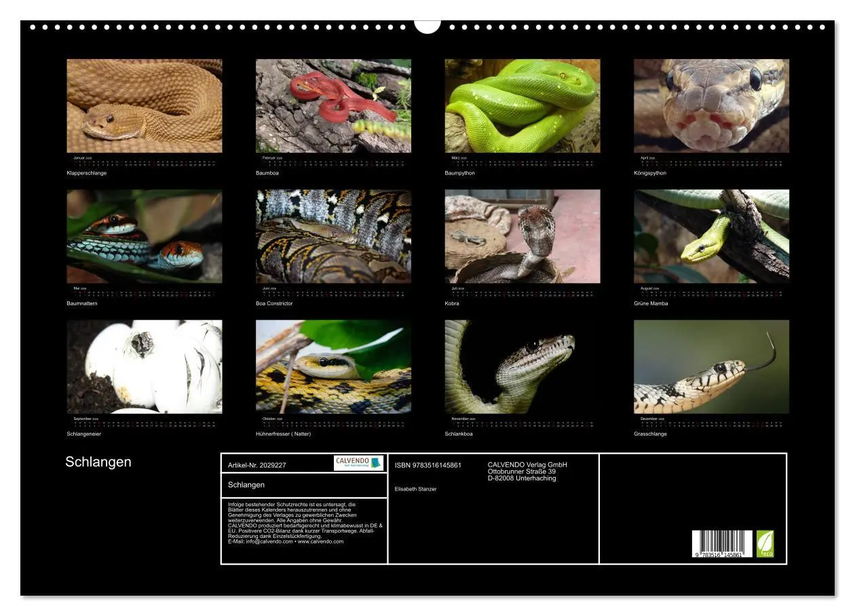Viewport: 855px width, 616px height.
Task: Click the CALVENDO Verlag GmbH address
Action: tap(527, 471)
